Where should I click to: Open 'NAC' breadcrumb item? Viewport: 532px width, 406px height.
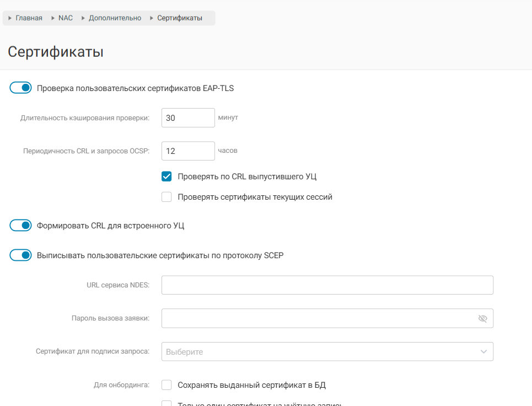66,18
